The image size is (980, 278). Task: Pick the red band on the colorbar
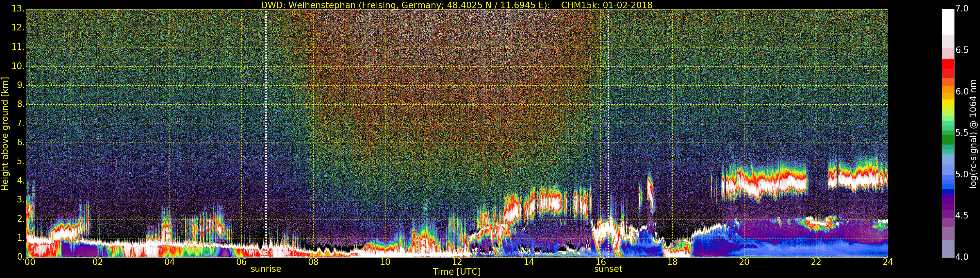(x=948, y=69)
